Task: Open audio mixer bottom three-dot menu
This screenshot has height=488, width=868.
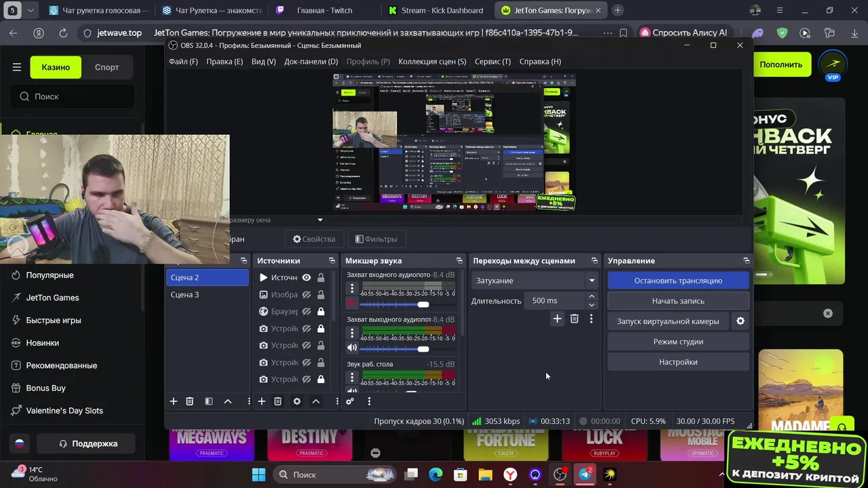Action: [x=369, y=401]
